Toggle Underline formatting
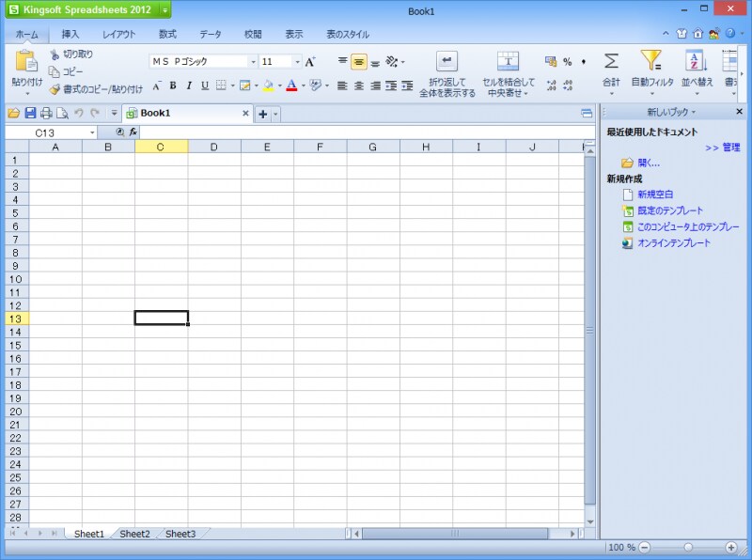The width and height of the screenshot is (752, 560). [x=206, y=85]
